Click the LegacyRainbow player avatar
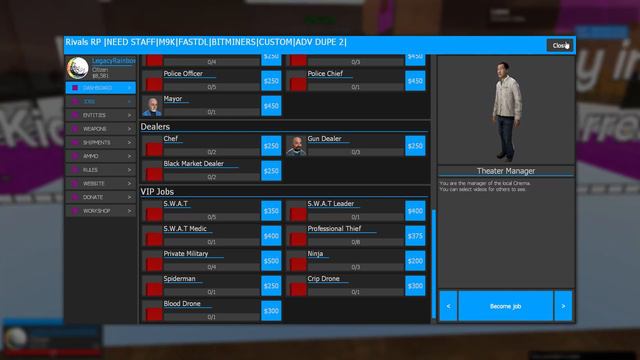The height and width of the screenshot is (360, 640). pyautogui.click(x=78, y=68)
